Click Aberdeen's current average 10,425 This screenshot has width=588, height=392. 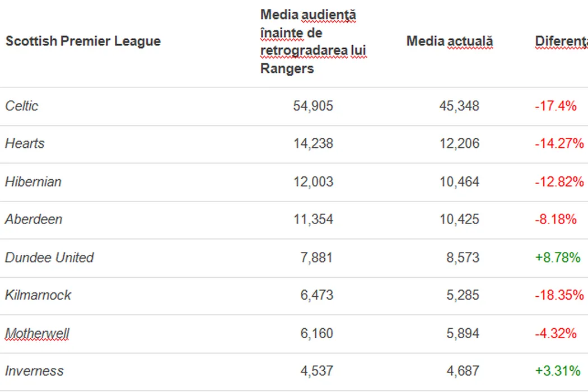point(459,219)
